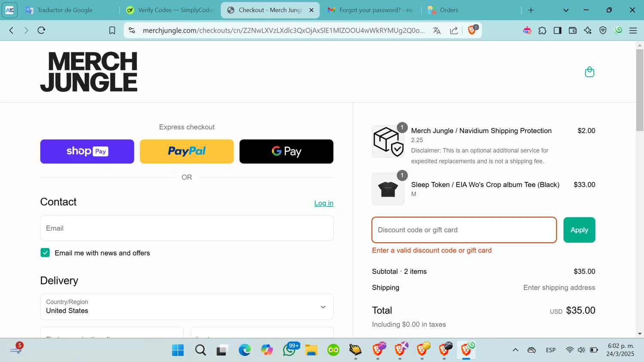View site information icon in address bar
The width and height of the screenshot is (644, 362).
tap(132, 30)
